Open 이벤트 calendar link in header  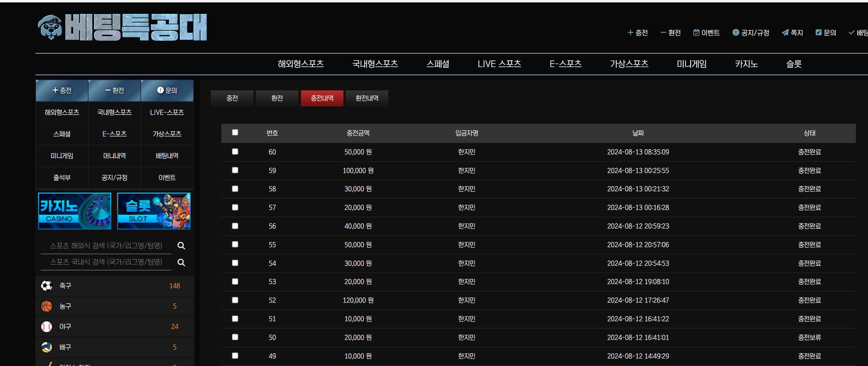(707, 33)
